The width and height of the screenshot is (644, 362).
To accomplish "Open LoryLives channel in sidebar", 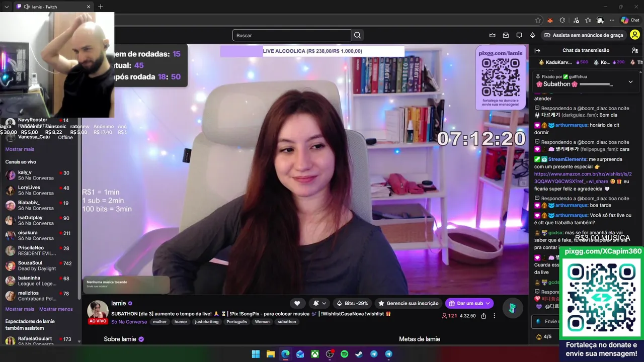I will click(40, 190).
